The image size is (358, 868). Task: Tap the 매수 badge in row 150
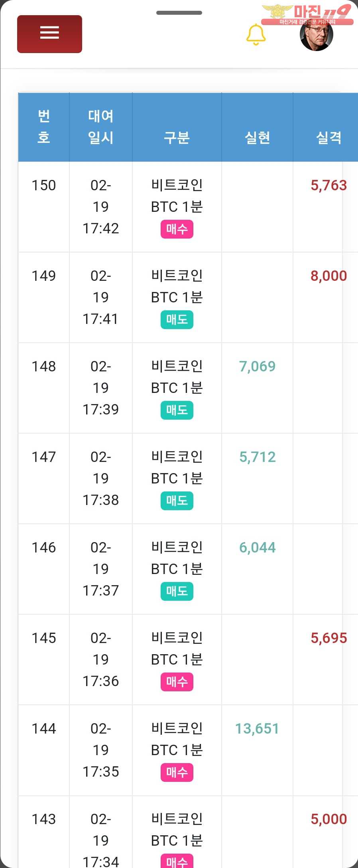pos(177,229)
